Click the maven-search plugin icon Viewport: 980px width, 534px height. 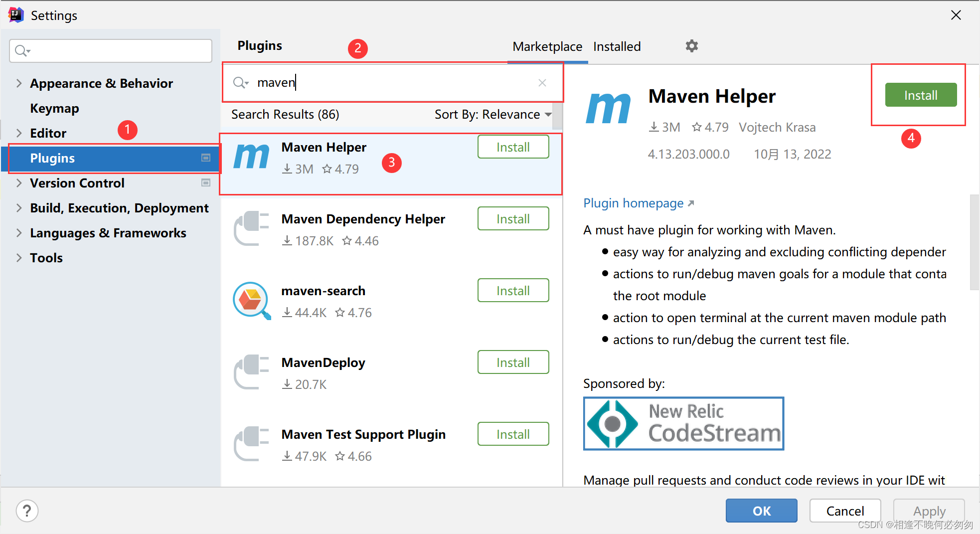click(252, 300)
